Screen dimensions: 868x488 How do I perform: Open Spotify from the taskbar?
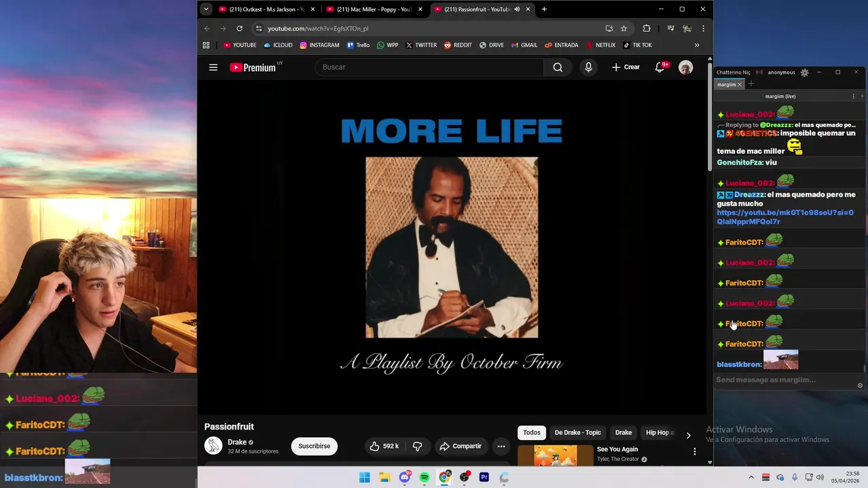point(425,477)
